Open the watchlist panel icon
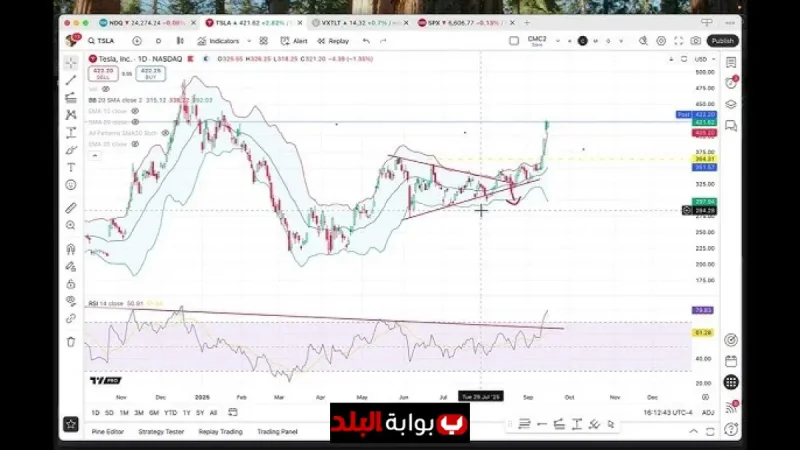The width and height of the screenshot is (800, 450). [x=731, y=62]
